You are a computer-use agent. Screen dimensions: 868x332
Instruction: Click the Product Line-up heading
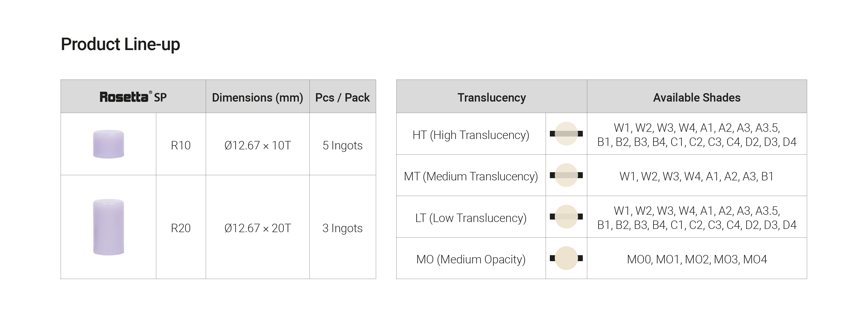pos(120,44)
